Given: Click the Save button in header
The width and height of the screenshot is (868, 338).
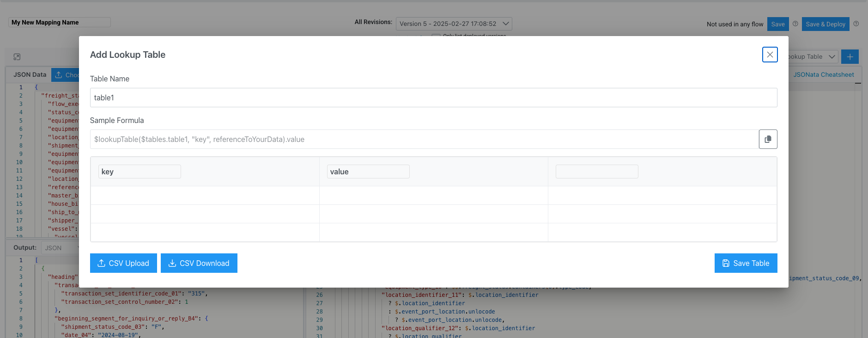Looking at the screenshot, I should [x=778, y=24].
